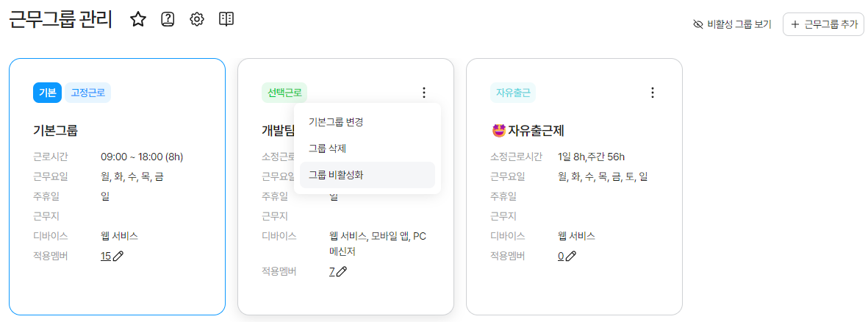Click the 근무그룹 추가 button
Image resolution: width=868 pixels, height=322 pixels.
(x=823, y=24)
